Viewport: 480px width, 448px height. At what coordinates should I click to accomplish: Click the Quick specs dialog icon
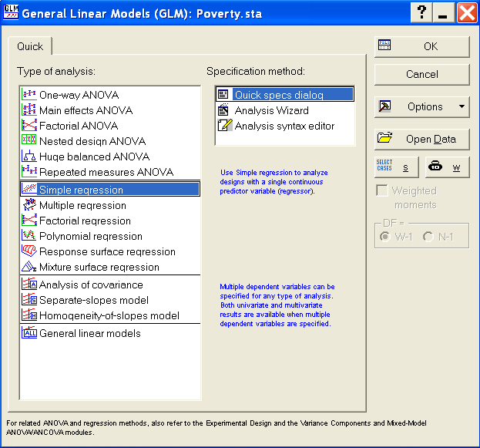pyautogui.click(x=223, y=94)
